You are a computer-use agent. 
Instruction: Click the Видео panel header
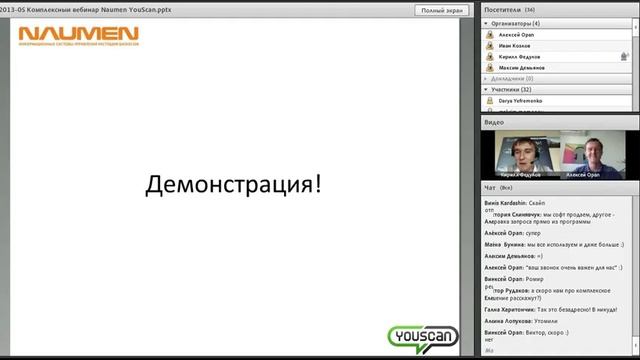pos(560,122)
